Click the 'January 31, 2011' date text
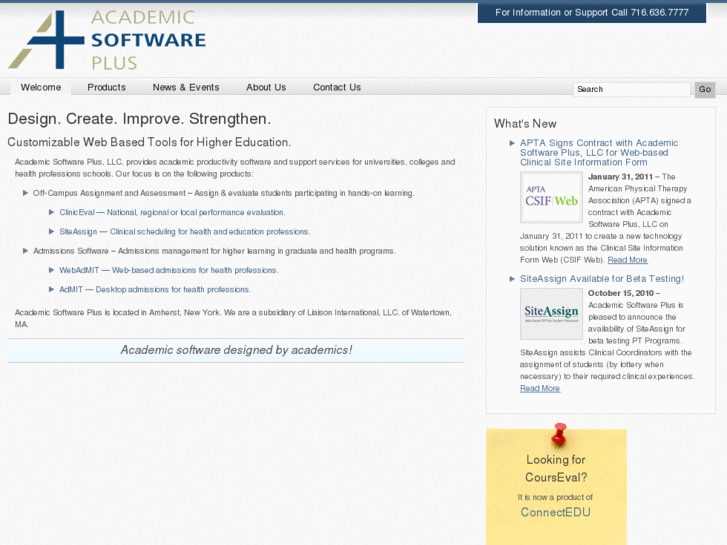This screenshot has height=545, width=727. tap(620, 177)
